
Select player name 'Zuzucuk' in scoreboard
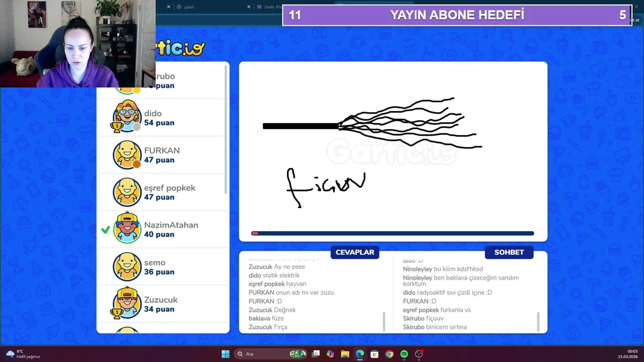161,300
